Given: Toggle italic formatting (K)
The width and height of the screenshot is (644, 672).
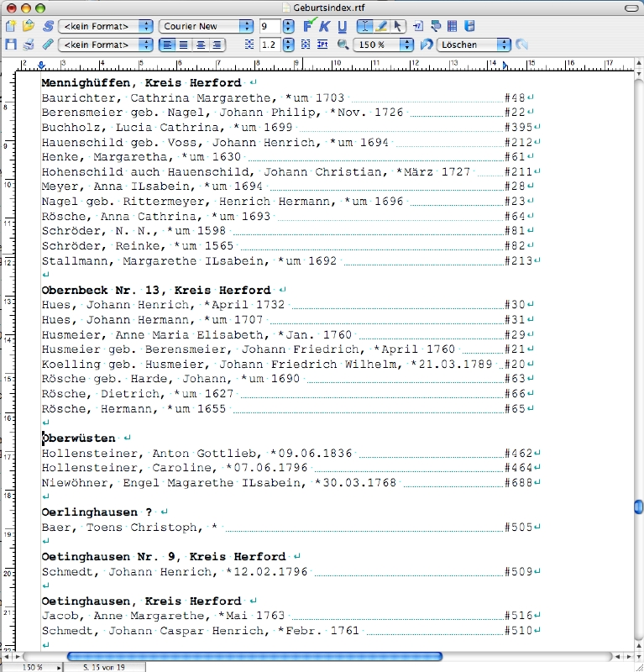Looking at the screenshot, I should tap(325, 26).
